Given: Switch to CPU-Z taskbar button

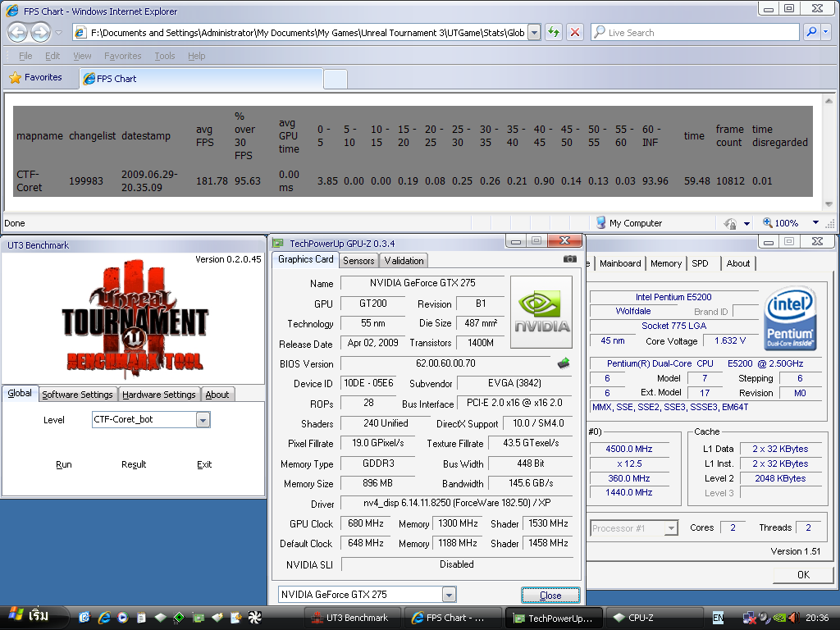Looking at the screenshot, I should 654,618.
